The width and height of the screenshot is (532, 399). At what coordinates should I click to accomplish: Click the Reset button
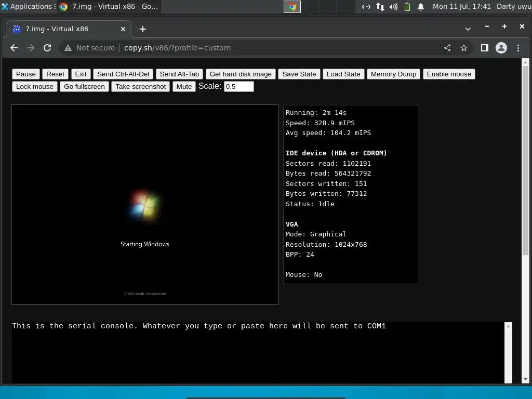(55, 74)
